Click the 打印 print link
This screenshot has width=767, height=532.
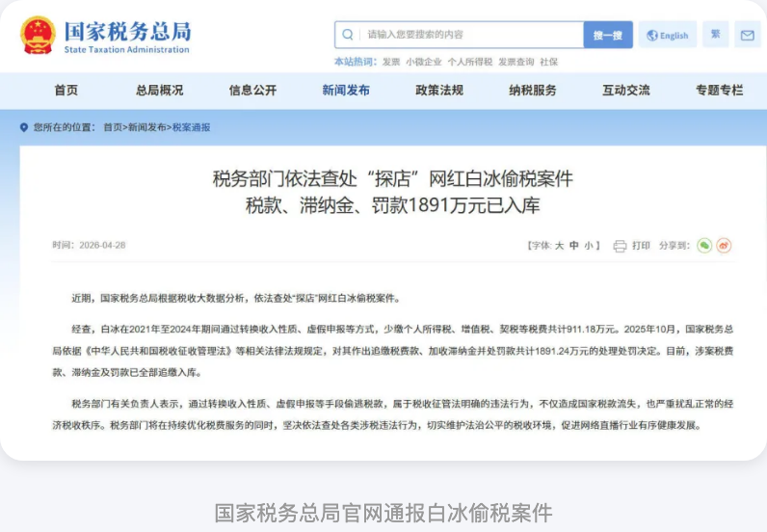point(641,246)
